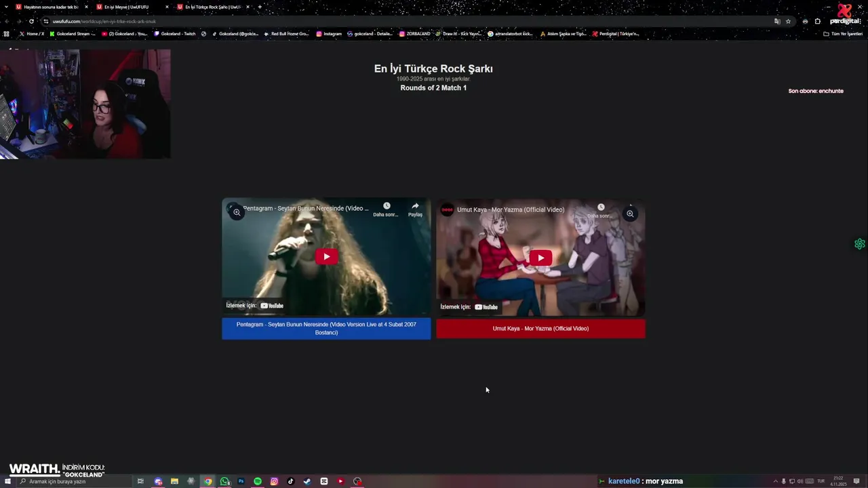Click the system tray microphone icon
This screenshot has height=488, width=868.
783,481
